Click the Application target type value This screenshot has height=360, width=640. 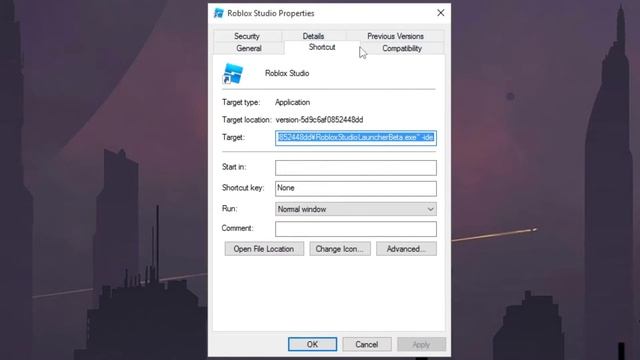click(x=292, y=102)
